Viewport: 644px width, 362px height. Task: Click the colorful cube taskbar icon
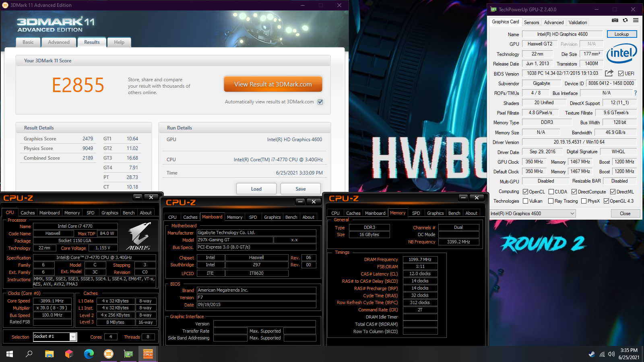pyautogui.click(x=69, y=354)
